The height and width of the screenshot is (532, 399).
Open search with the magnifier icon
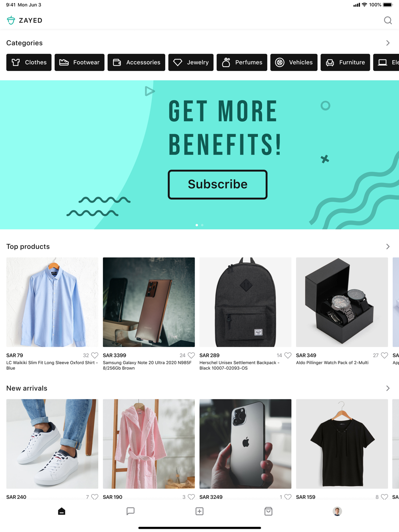[388, 20]
